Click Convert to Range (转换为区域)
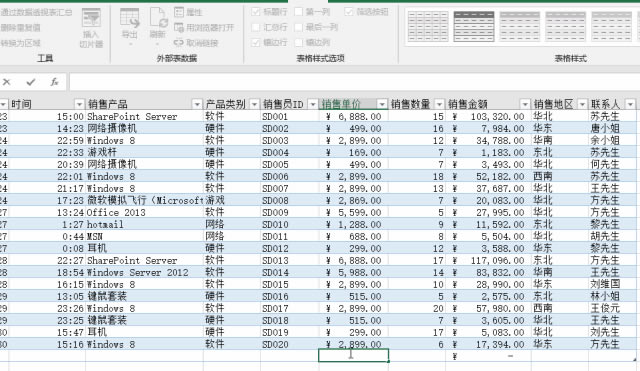 click(20, 43)
